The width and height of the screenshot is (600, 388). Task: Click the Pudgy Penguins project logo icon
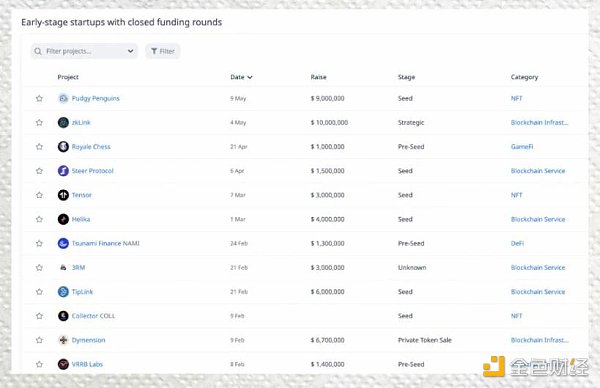pos(63,98)
